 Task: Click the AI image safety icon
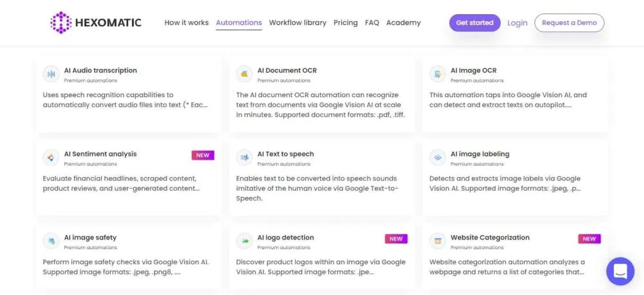coord(51,242)
